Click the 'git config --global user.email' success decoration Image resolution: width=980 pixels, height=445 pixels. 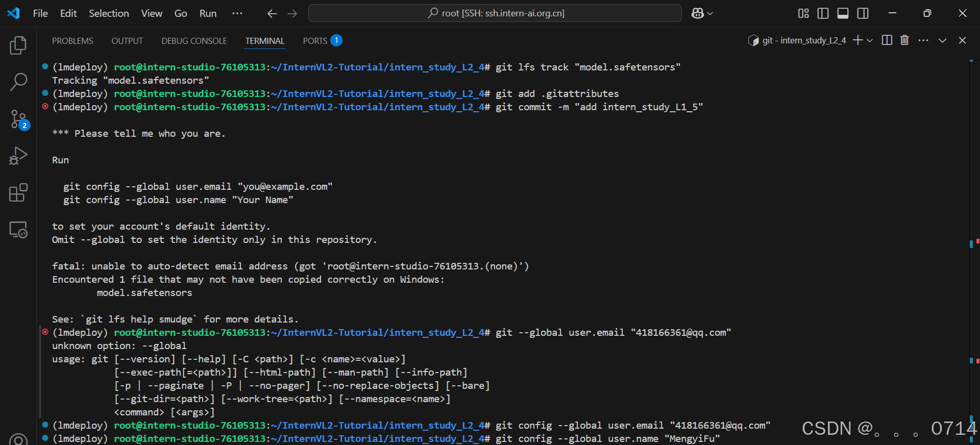tap(45, 425)
